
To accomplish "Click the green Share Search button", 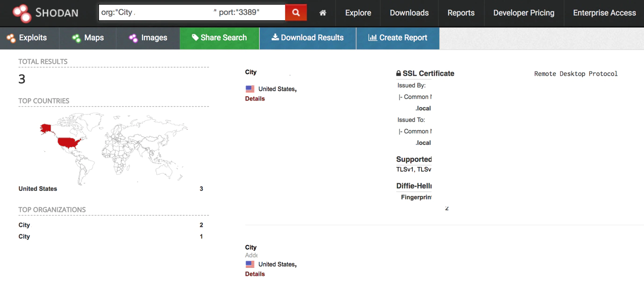I will (x=220, y=38).
